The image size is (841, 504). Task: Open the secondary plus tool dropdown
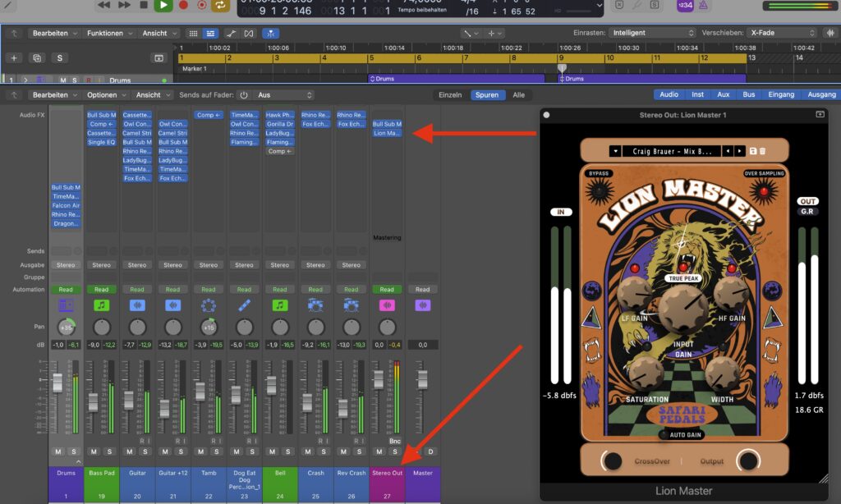point(494,33)
